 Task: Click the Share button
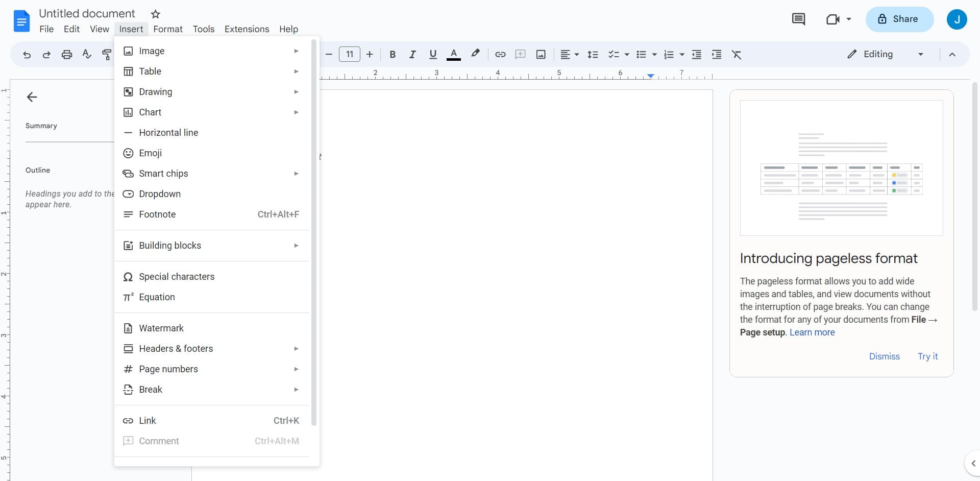pyautogui.click(x=899, y=19)
